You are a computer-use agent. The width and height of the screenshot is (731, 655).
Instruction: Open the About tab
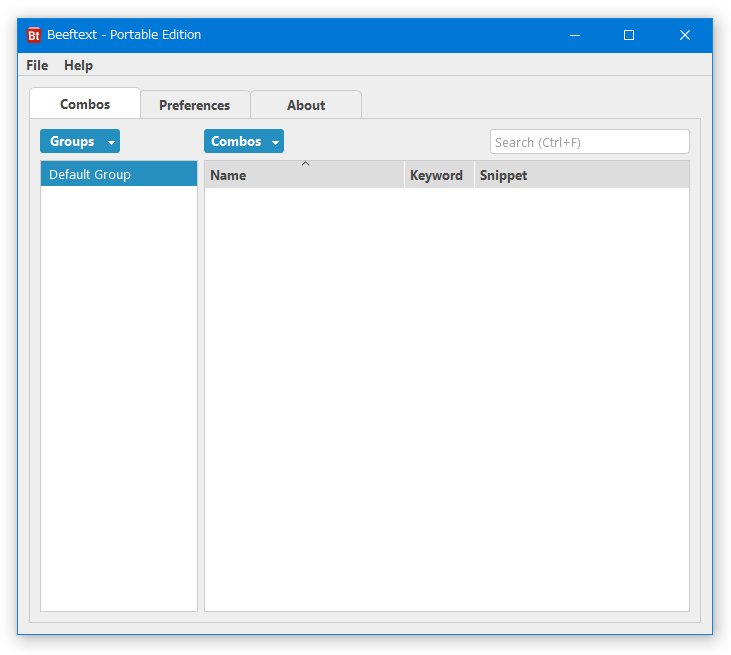tap(306, 105)
